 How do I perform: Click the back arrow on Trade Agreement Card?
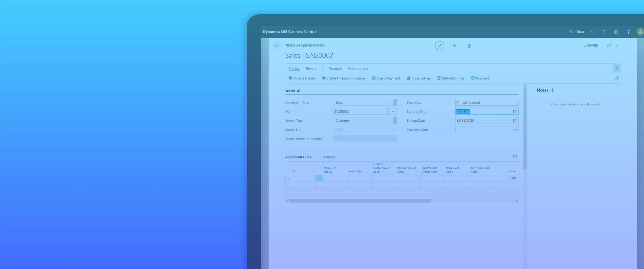click(x=277, y=45)
